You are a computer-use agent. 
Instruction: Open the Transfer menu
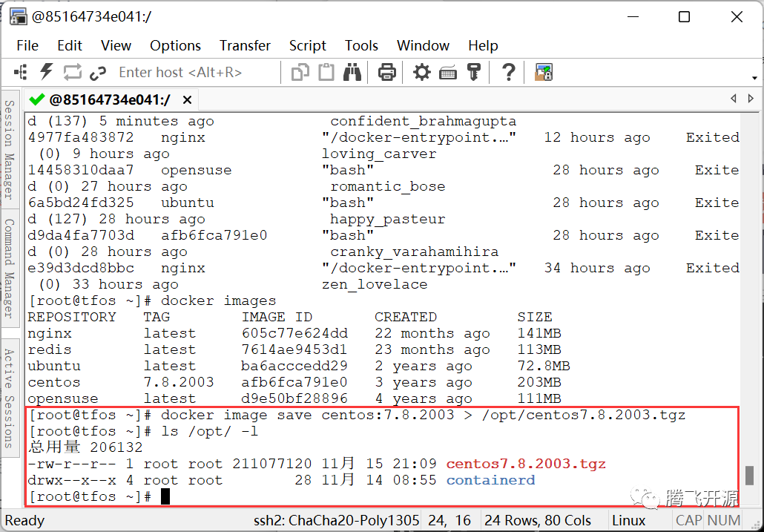click(245, 45)
